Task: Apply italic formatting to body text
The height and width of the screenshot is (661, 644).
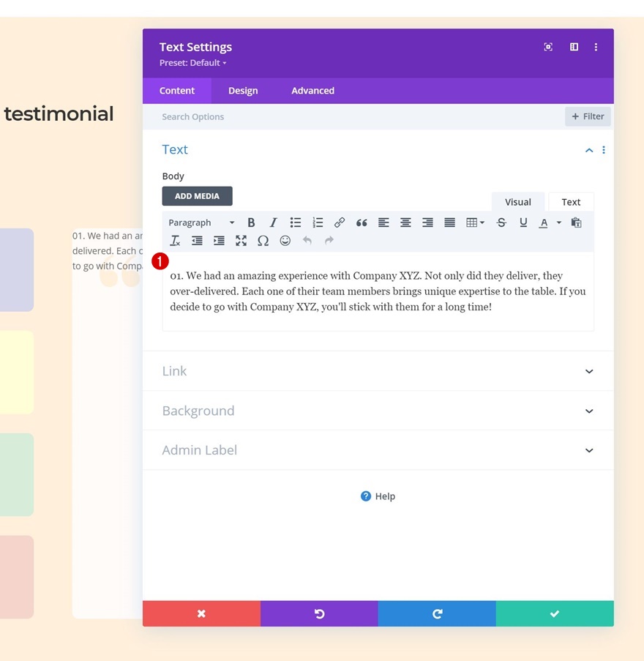Action: point(273,223)
